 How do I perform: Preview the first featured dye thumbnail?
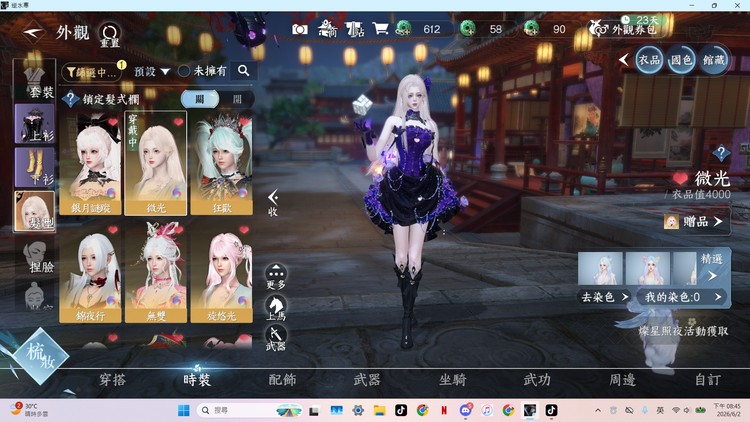click(x=601, y=268)
